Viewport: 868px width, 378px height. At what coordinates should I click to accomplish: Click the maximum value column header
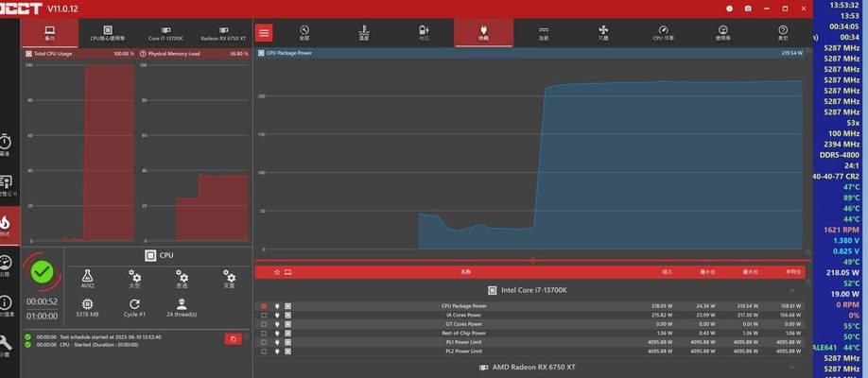750,272
